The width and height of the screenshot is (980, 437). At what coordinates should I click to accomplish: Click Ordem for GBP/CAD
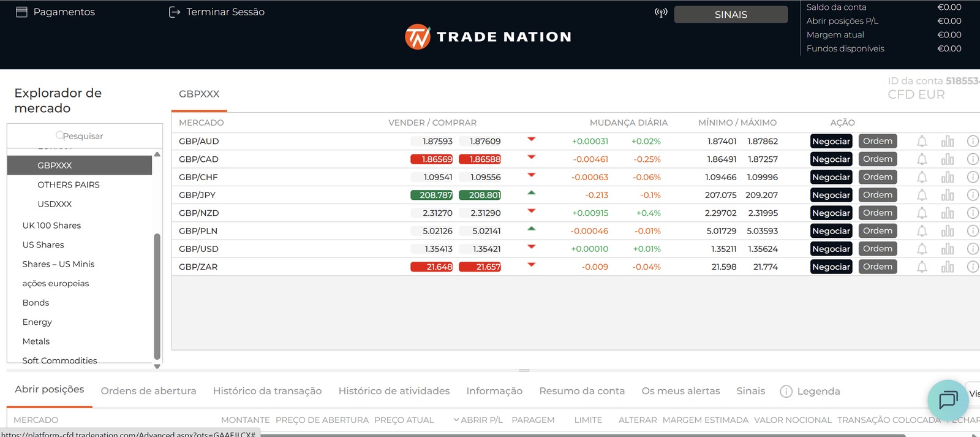point(878,159)
